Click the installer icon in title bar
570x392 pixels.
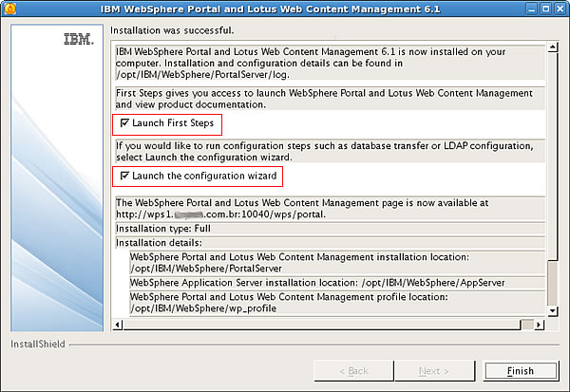tap(9, 9)
